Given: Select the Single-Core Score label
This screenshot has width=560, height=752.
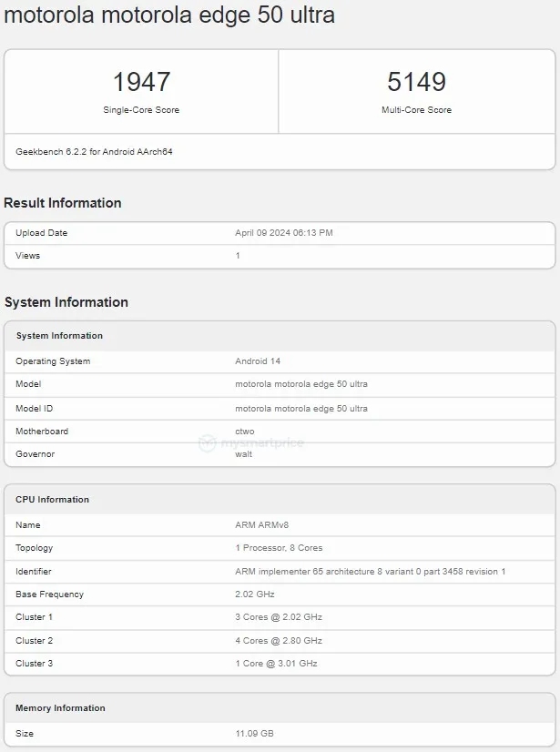Looking at the screenshot, I should (x=141, y=110).
